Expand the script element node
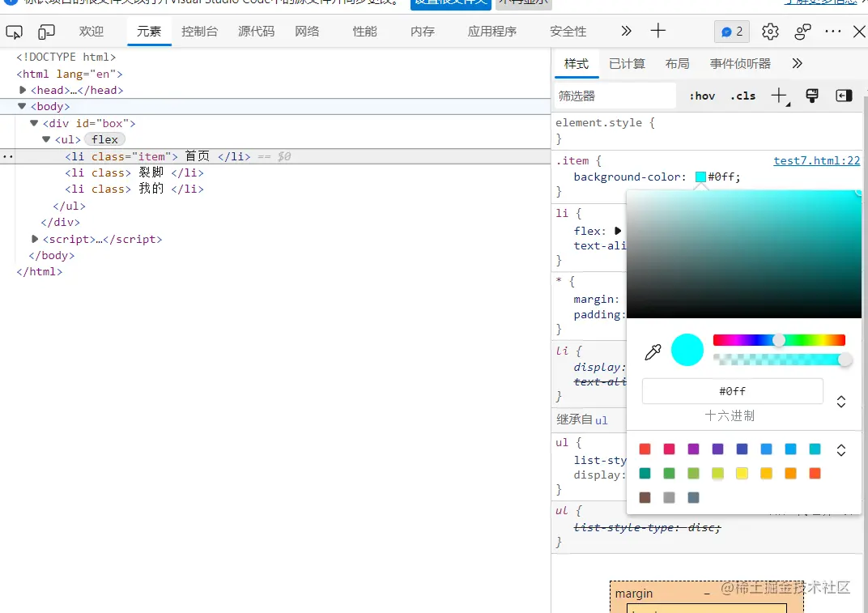Screen dimensions: 868x613 pos(33,239)
